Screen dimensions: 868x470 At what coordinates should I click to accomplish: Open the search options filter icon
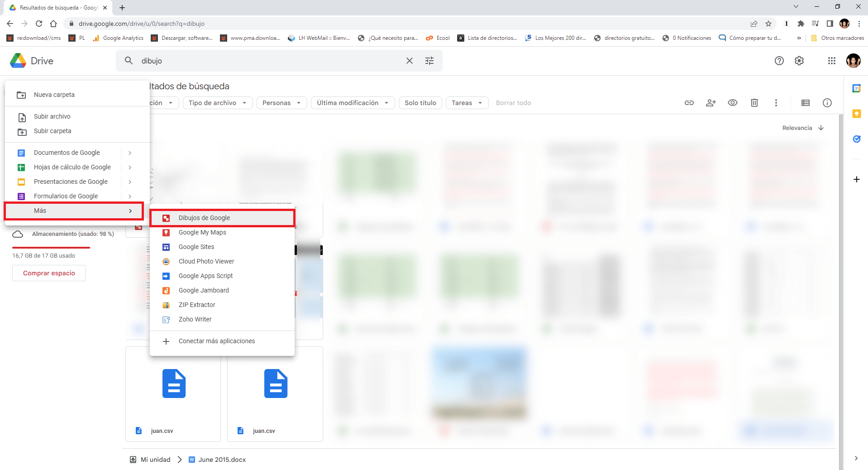click(429, 61)
